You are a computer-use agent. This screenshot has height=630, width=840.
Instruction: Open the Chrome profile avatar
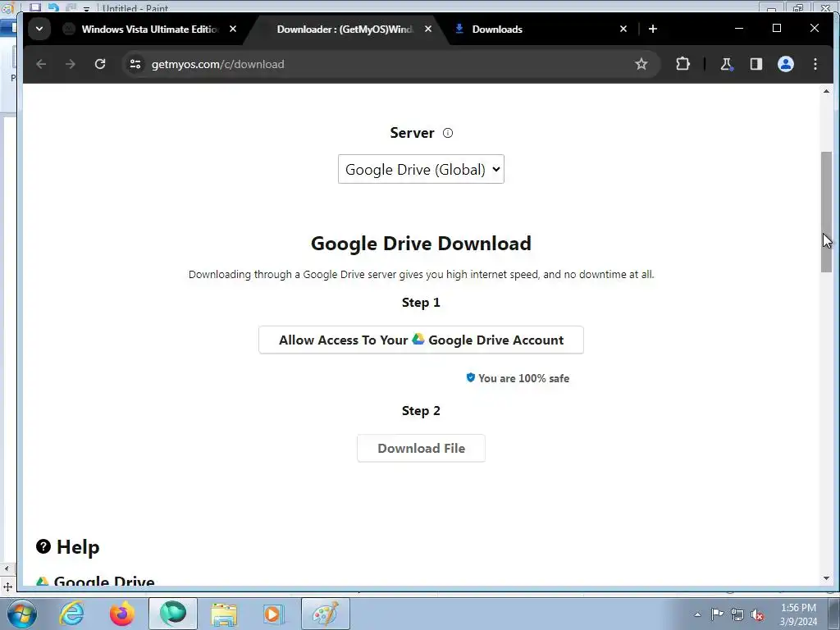coord(785,64)
